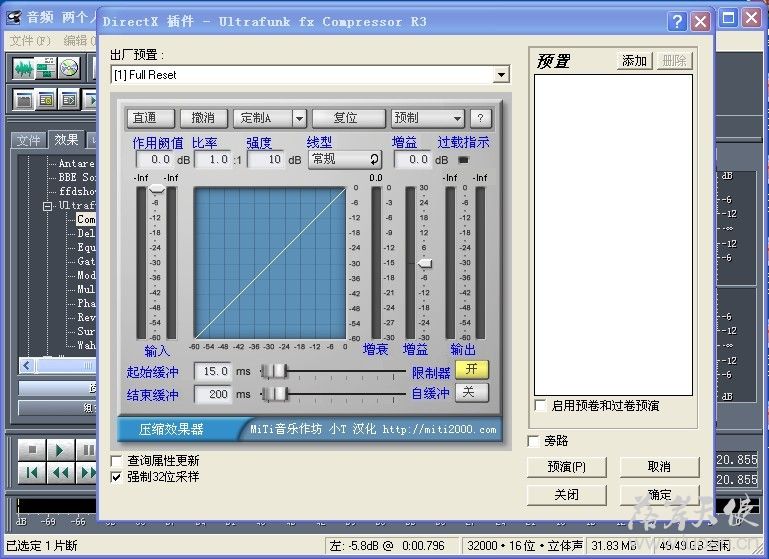Check 启用预卷和过卷预演 checkbox
Image resolution: width=769 pixels, height=559 pixels.
pos(540,406)
